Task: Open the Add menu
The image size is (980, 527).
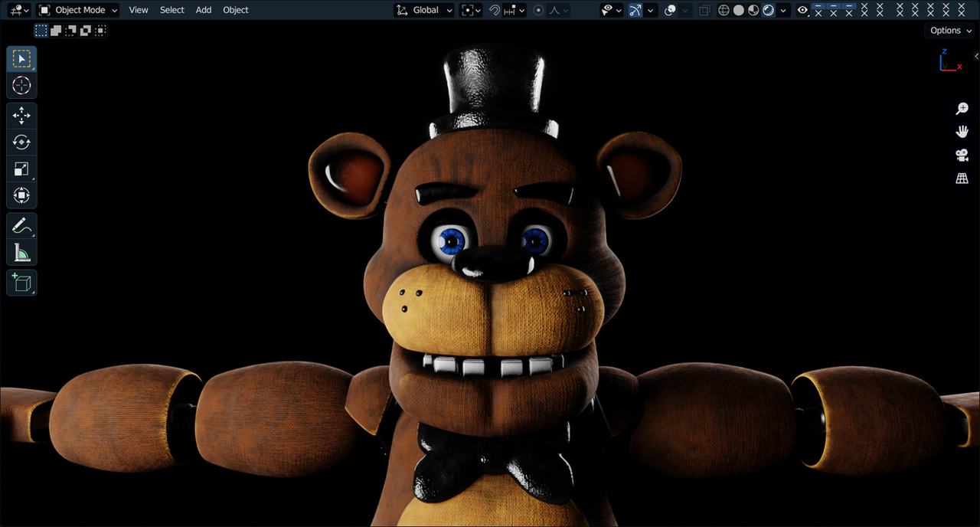Action: 204,10
